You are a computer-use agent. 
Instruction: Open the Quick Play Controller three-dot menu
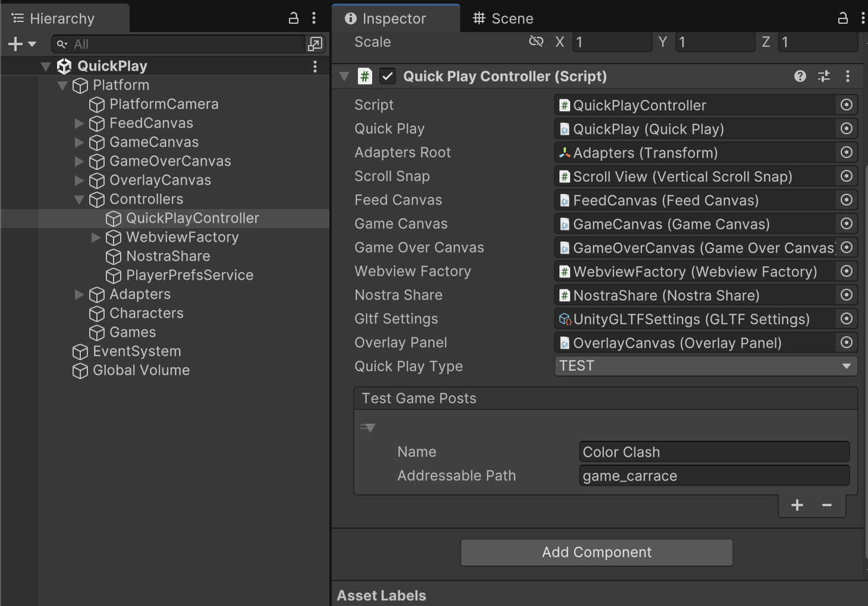click(848, 76)
